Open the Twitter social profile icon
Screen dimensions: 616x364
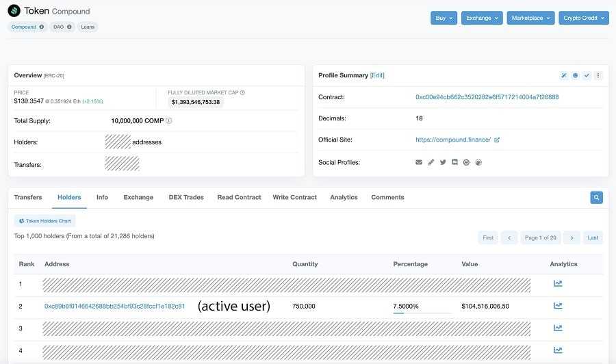tap(443, 162)
